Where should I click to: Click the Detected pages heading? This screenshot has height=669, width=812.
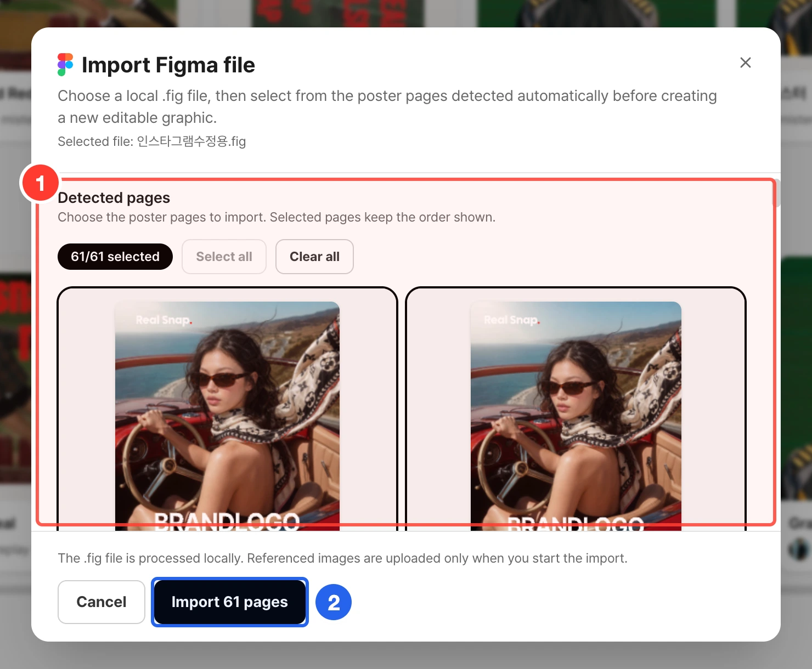114,197
